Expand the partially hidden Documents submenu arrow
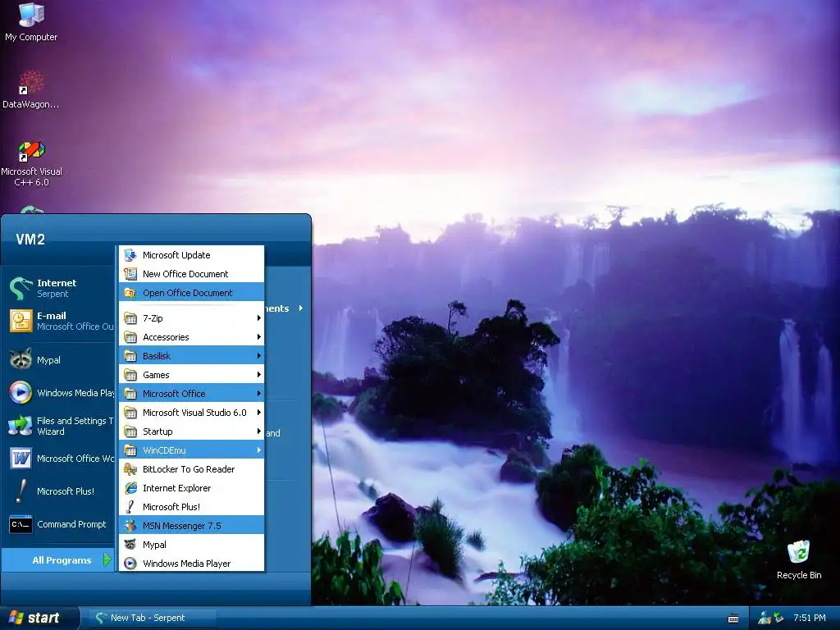Viewport: 840px width, 630px height. click(300, 308)
